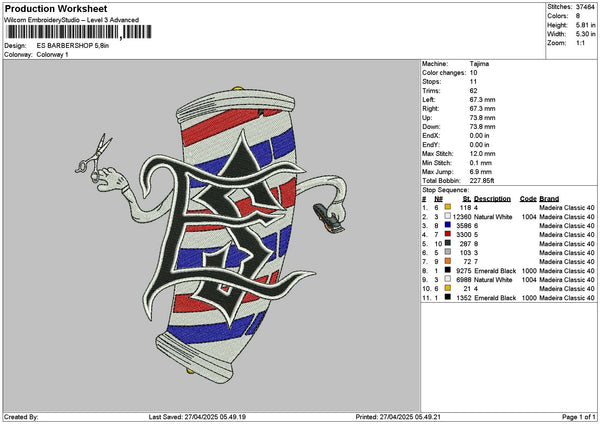Image resolution: width=600 pixels, height=424 pixels.
Task: Click the "N#" column header
Action: (x=439, y=199)
